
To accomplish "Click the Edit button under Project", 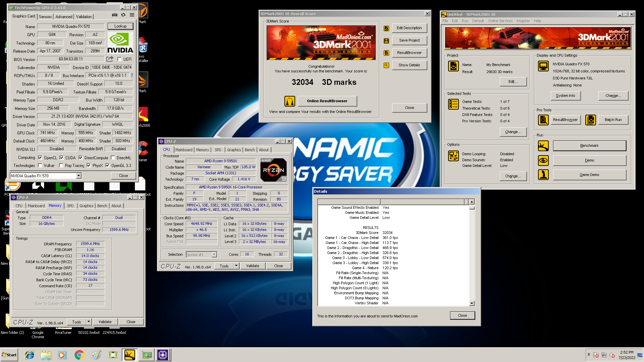I will [513, 82].
